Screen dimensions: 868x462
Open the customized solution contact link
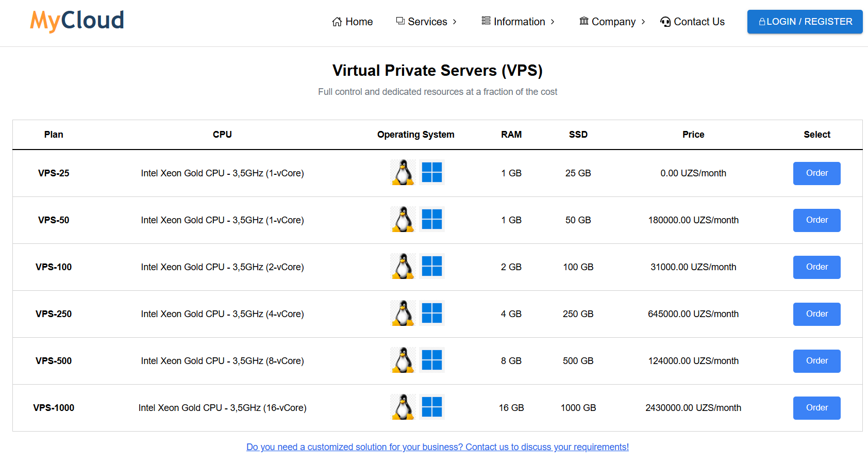pos(437,447)
